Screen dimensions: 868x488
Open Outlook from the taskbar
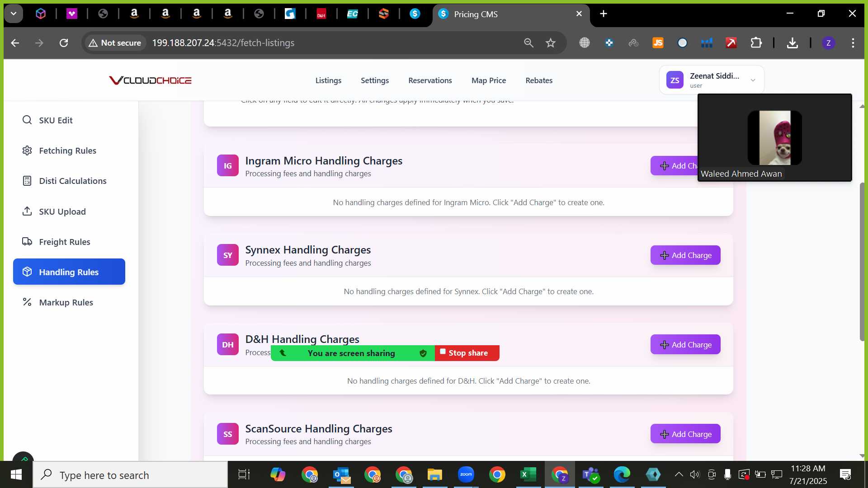pos(341,475)
